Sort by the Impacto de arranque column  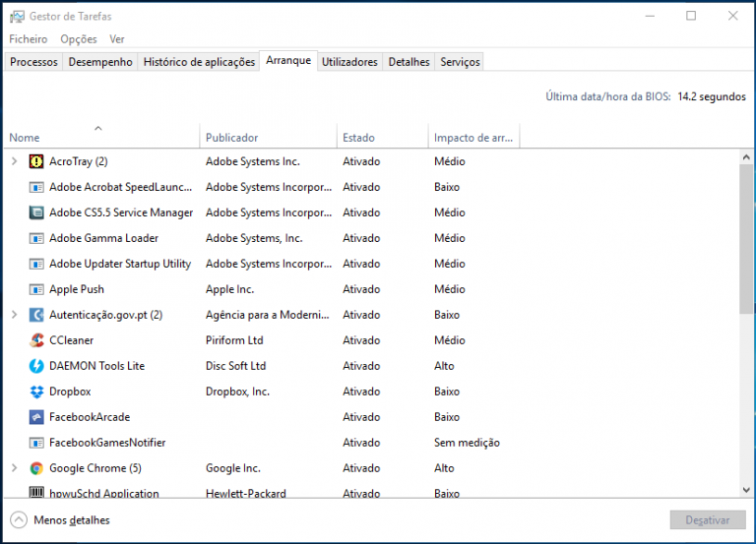(x=473, y=138)
